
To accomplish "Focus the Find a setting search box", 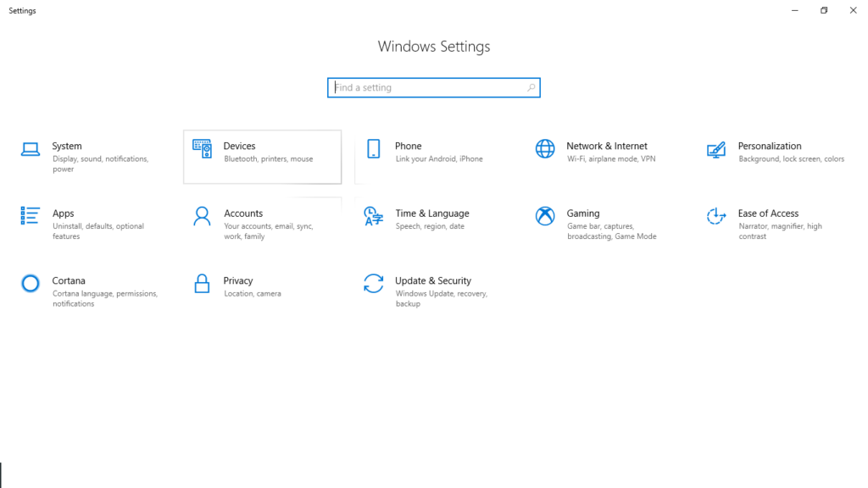I will pos(433,87).
